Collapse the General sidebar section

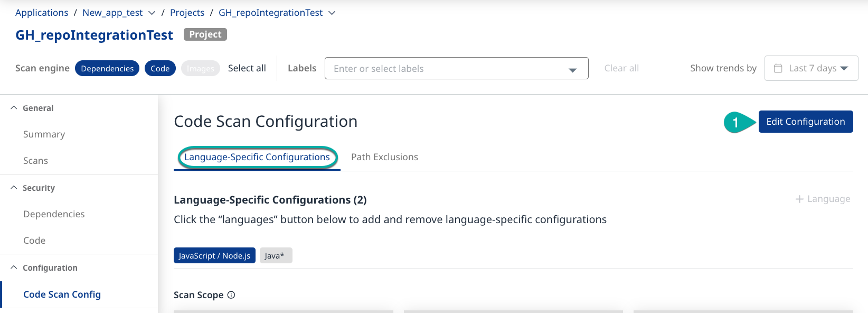point(14,107)
